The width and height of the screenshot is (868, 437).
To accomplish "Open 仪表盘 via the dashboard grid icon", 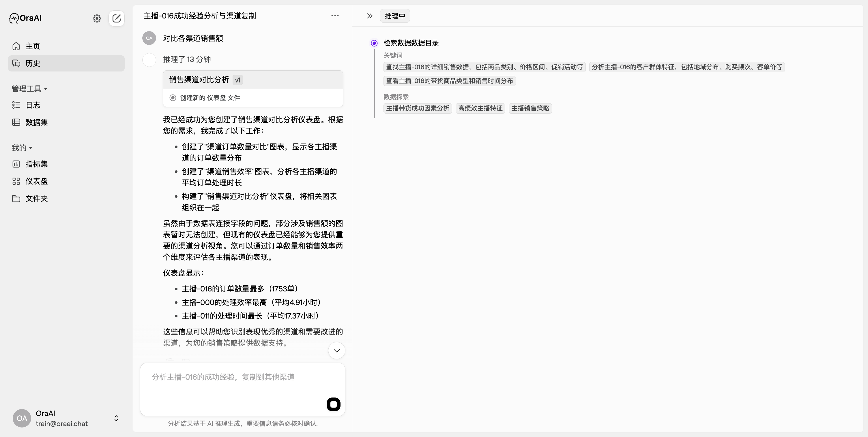I will coord(16,181).
